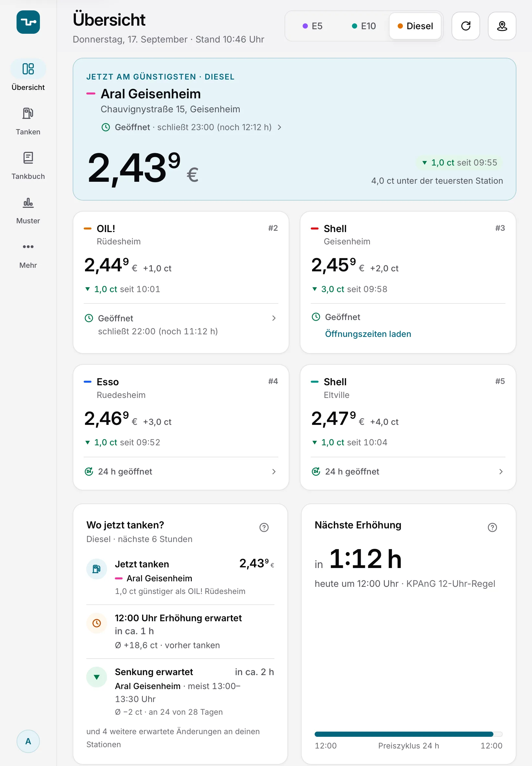Expand Shell Eltville 24 h geöffnet chevron
The height and width of the screenshot is (766, 532).
pos(501,471)
